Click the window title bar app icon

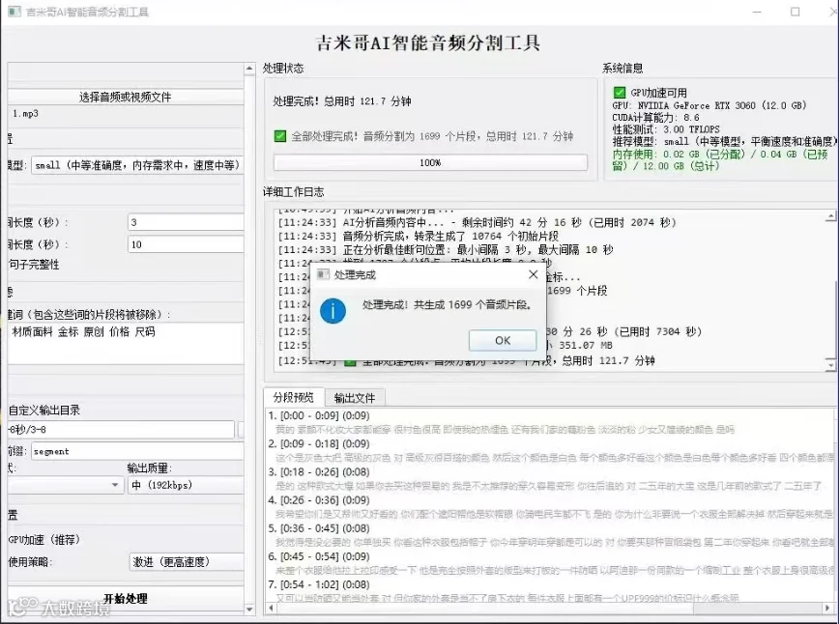pos(14,12)
